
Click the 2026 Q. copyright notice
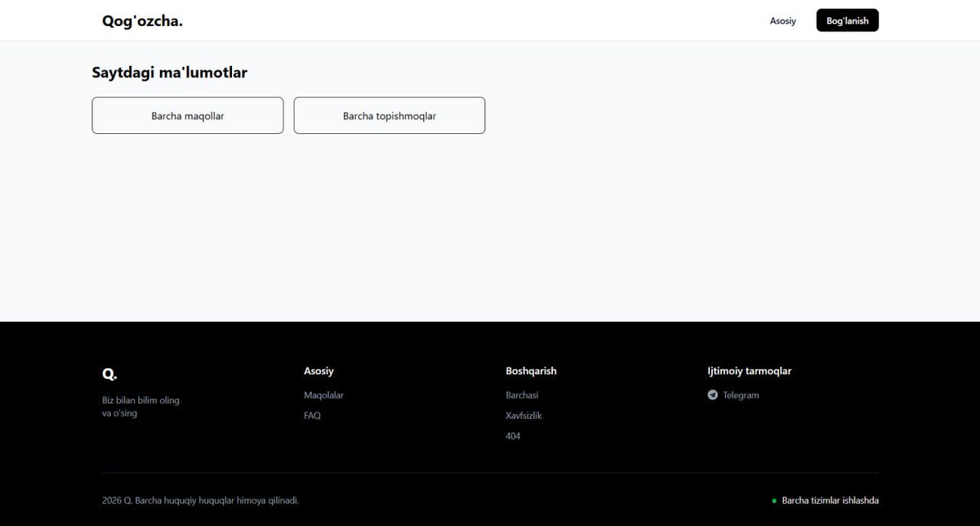pos(200,501)
